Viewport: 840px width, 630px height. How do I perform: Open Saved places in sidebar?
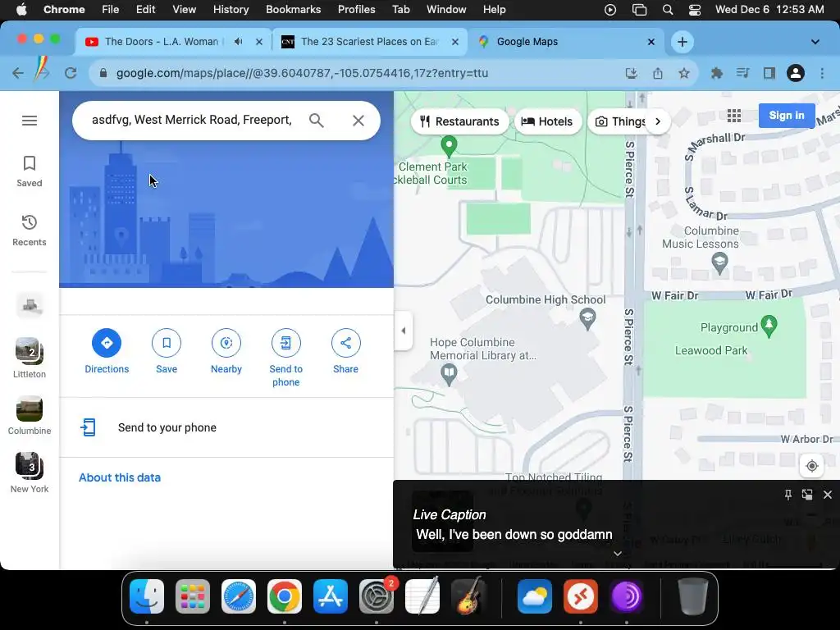(x=30, y=171)
